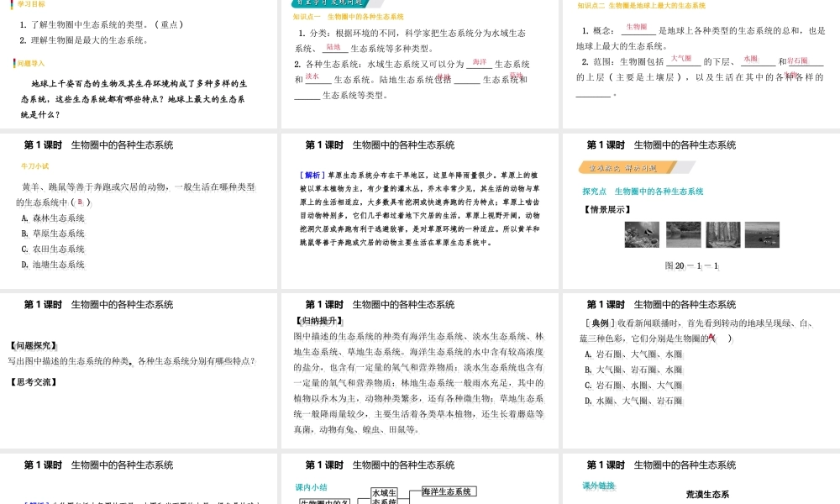Select the 【归纳提升】 summary slide
This screenshot has width=840, height=504.
coord(419,370)
